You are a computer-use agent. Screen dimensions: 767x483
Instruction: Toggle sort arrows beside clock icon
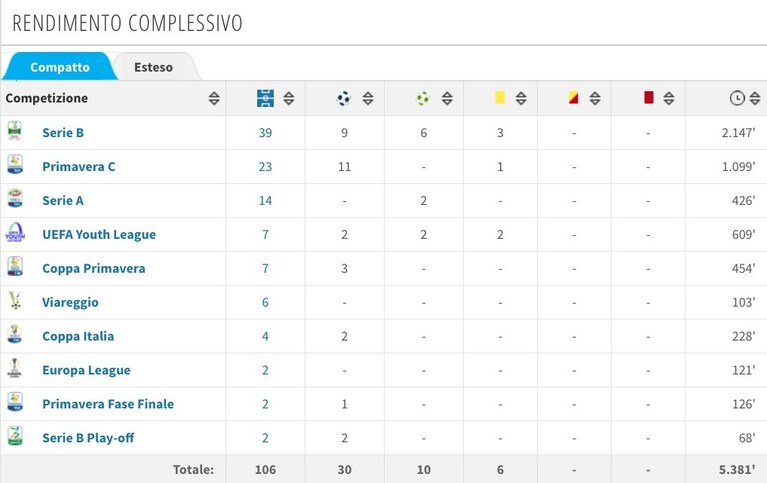pos(755,98)
